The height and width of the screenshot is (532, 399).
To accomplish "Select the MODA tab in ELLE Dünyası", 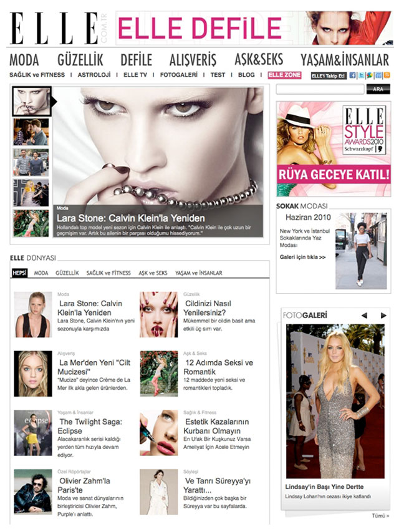I will (41, 273).
